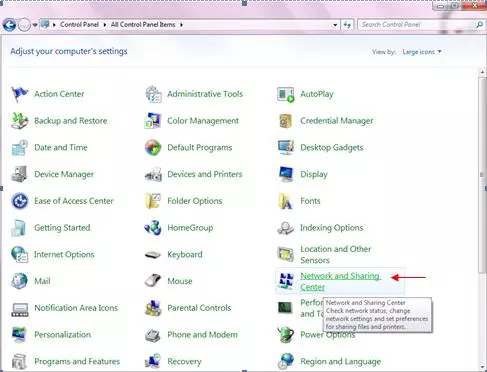Expand the address bar history dropdown arrow
This screenshot has height=372, width=487.
[x=335, y=25]
